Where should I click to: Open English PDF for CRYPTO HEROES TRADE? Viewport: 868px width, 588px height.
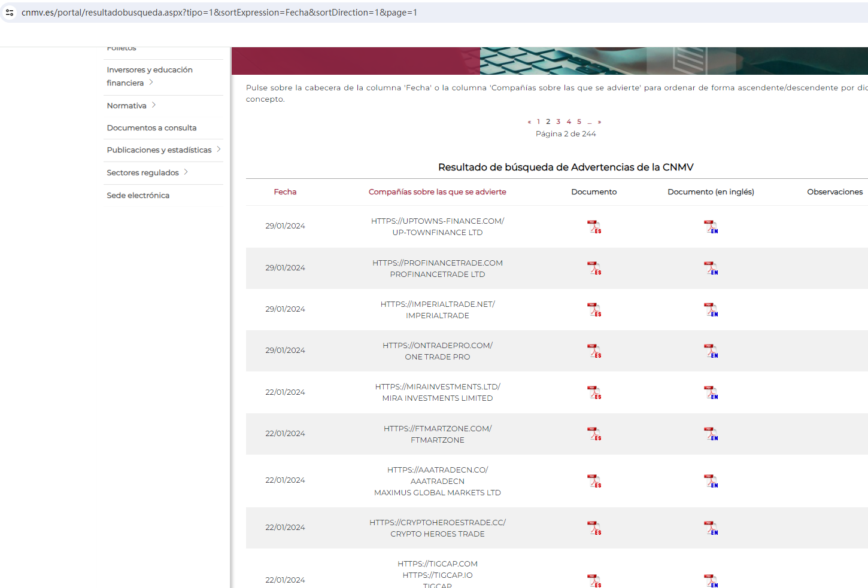point(711,528)
